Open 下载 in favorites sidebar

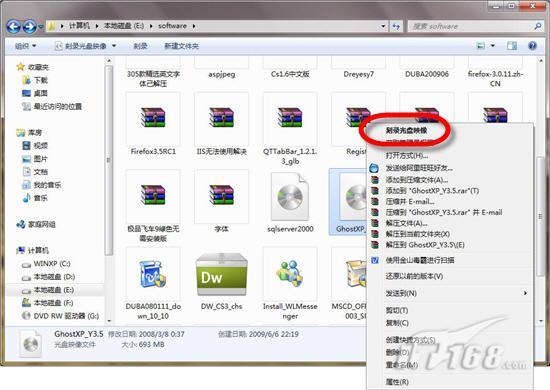click(x=35, y=80)
